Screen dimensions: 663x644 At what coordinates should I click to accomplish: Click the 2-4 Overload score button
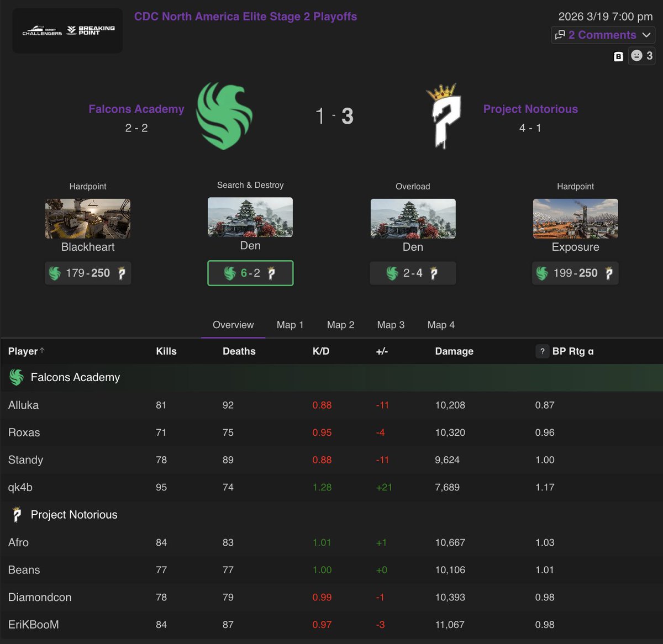pyautogui.click(x=413, y=273)
